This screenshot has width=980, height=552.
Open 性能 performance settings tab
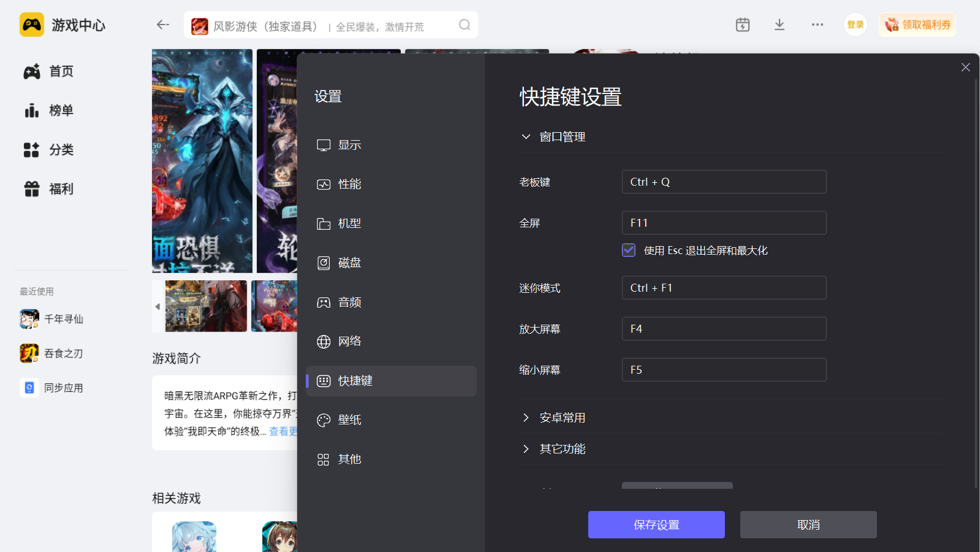pos(391,184)
